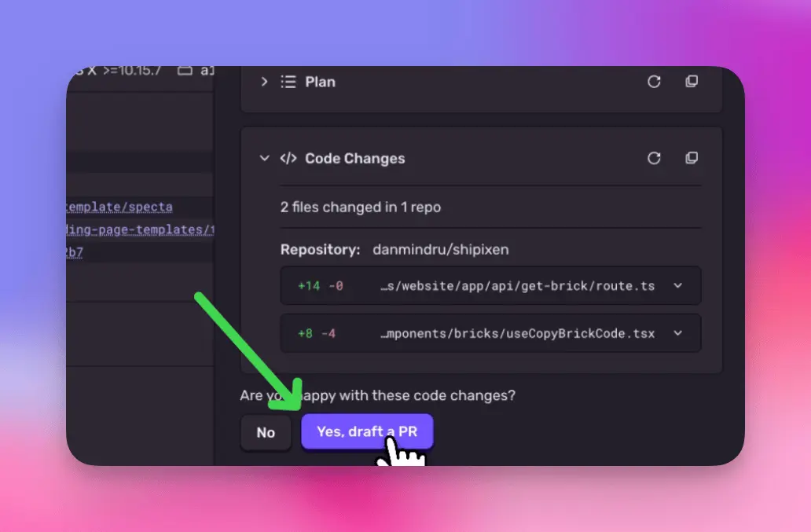The height and width of the screenshot is (532, 811).
Task: Select the Repository: label
Action: point(320,250)
